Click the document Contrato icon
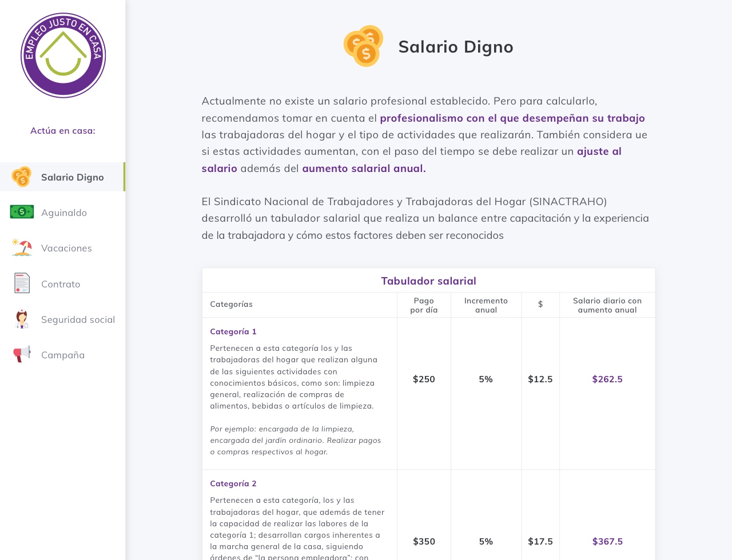Image resolution: width=732 pixels, height=560 pixels. (22, 283)
